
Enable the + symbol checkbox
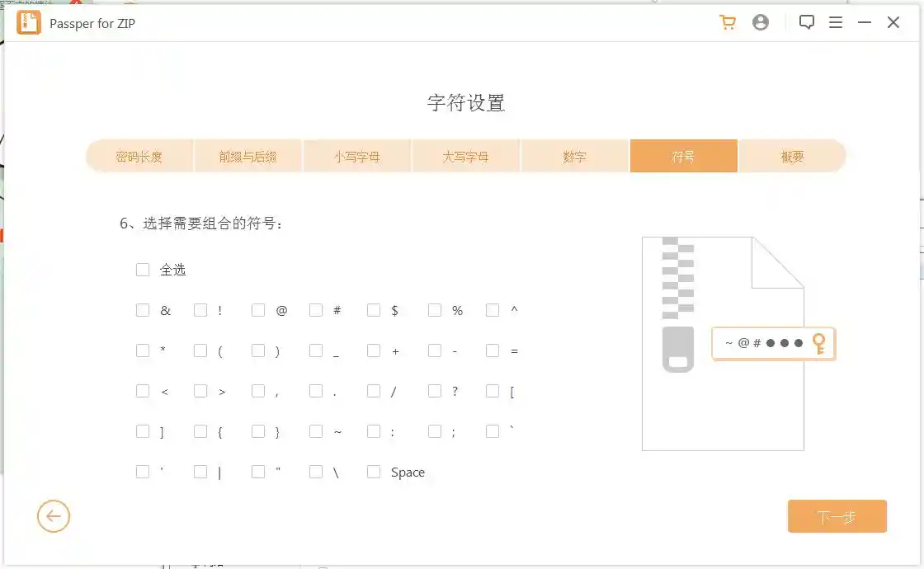(x=374, y=351)
